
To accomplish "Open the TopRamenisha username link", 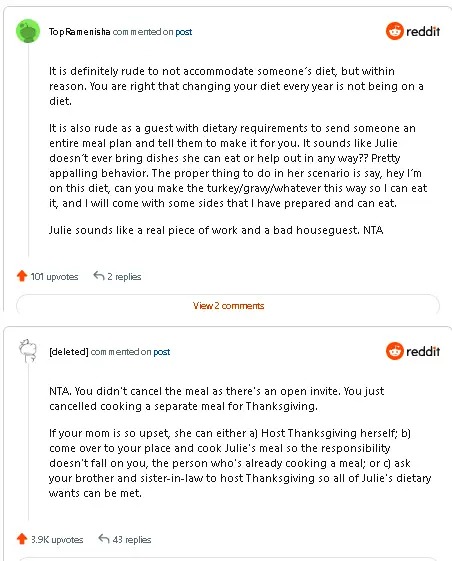I will point(79,32).
